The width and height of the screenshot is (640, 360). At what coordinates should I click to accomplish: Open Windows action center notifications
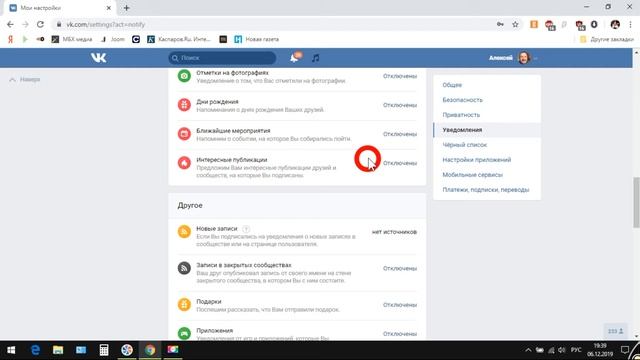(624, 350)
